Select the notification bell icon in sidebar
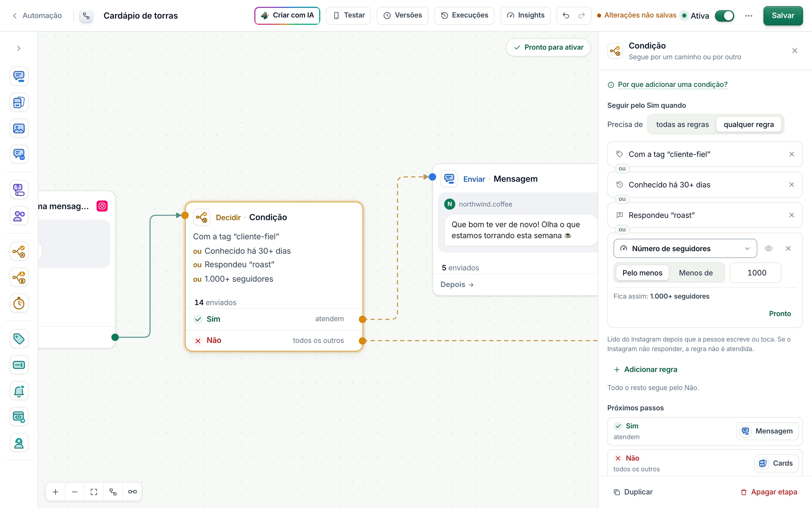 coord(19,391)
